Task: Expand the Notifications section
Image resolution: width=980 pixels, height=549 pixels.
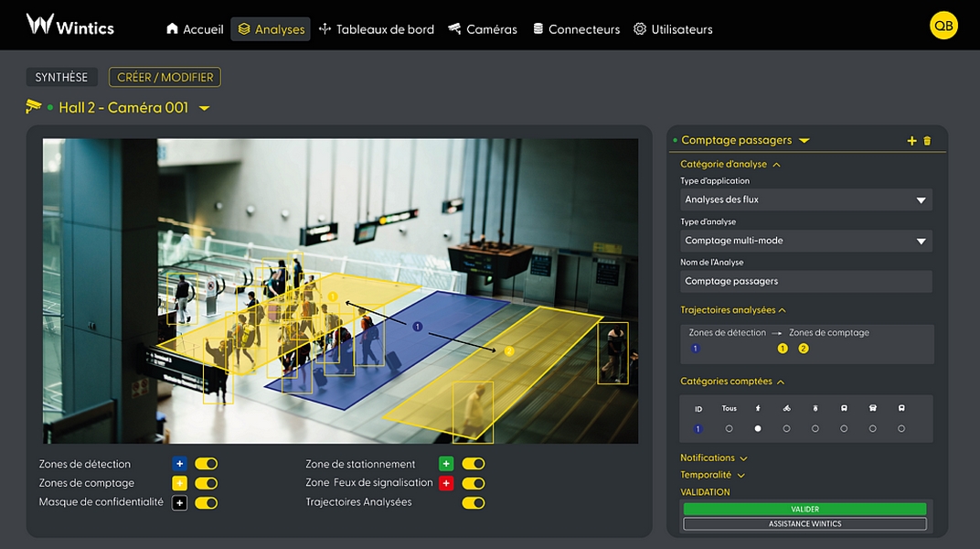Action: coord(714,457)
